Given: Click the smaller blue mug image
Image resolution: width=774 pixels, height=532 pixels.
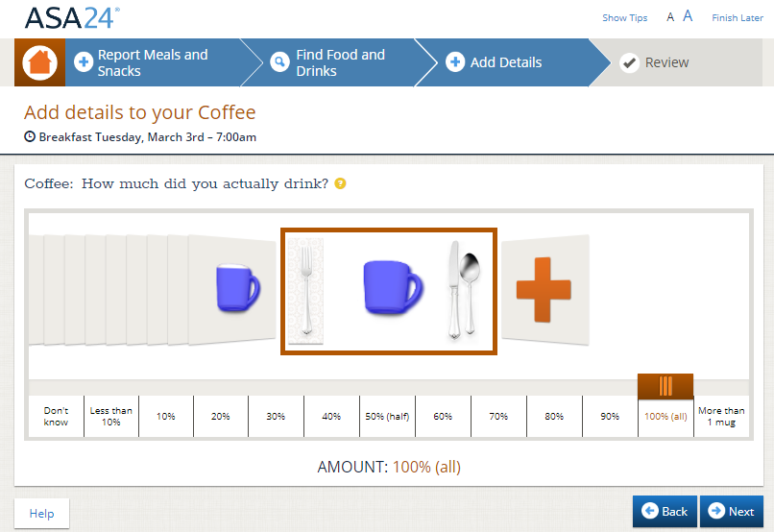Looking at the screenshot, I should [x=237, y=288].
